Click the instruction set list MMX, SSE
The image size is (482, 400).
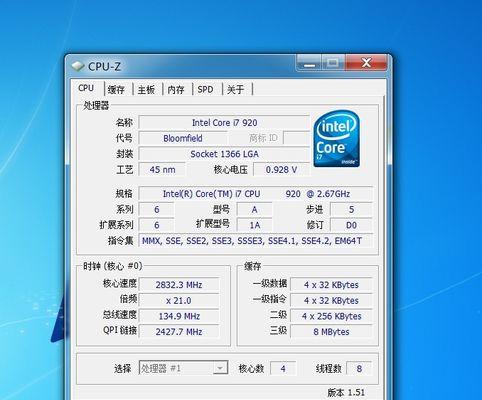(x=256, y=241)
